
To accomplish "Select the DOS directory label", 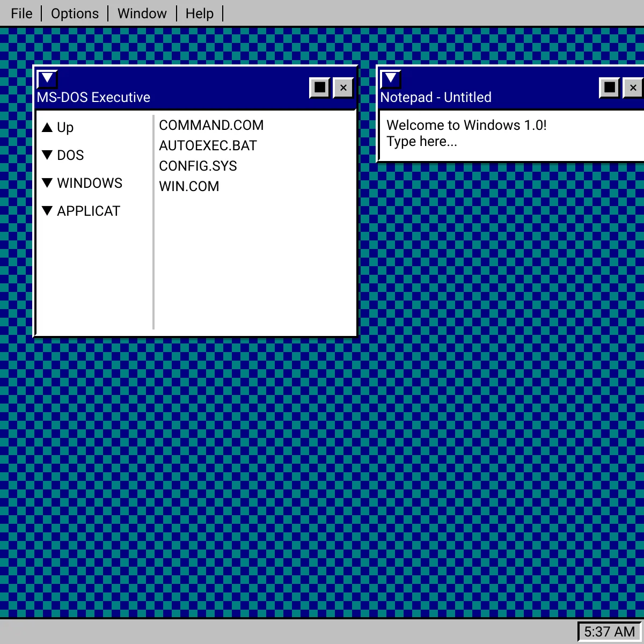I will point(70,155).
